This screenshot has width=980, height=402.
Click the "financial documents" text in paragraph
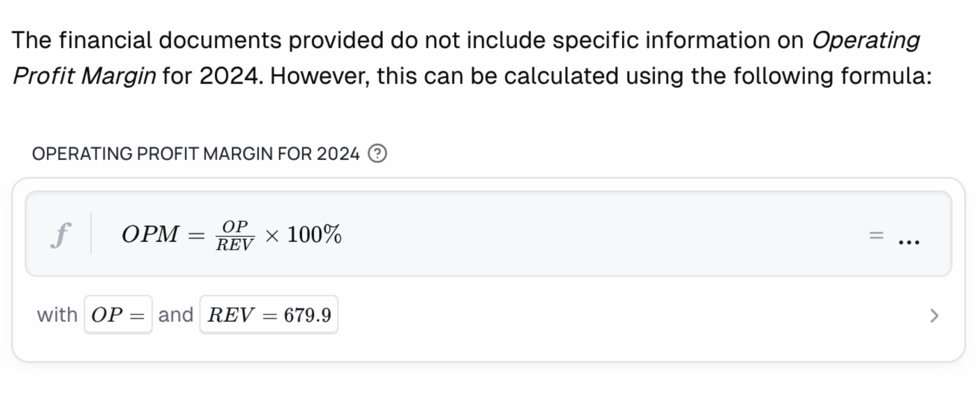click(170, 40)
